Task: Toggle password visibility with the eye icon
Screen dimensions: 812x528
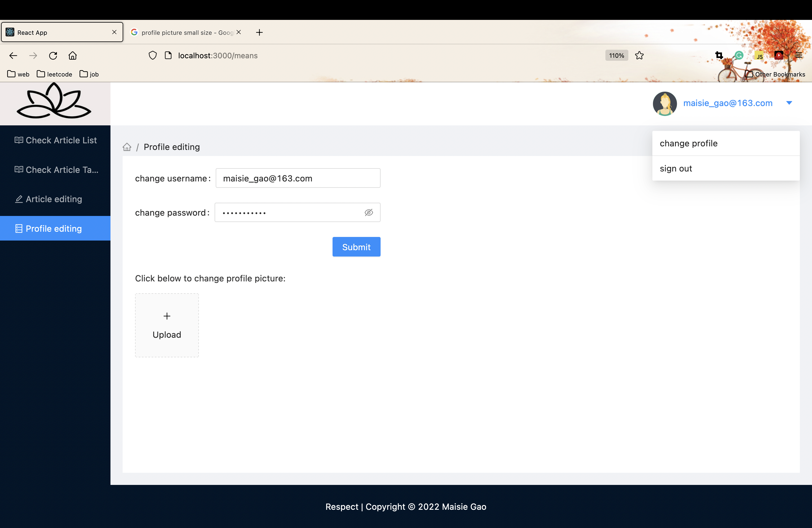Action: pos(369,212)
